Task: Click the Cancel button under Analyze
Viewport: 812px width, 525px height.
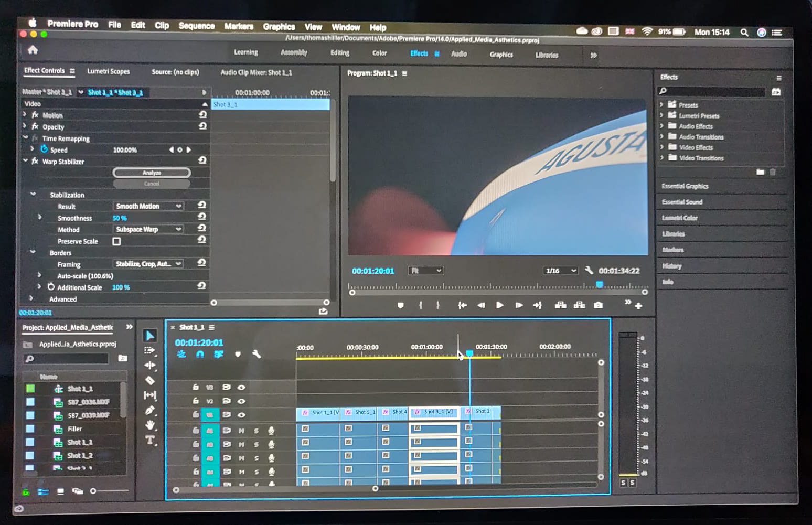Action: (x=152, y=184)
